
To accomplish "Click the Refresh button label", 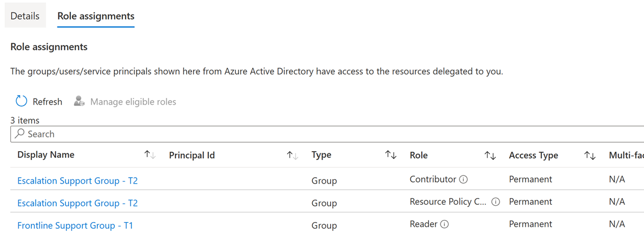I will (x=47, y=101).
